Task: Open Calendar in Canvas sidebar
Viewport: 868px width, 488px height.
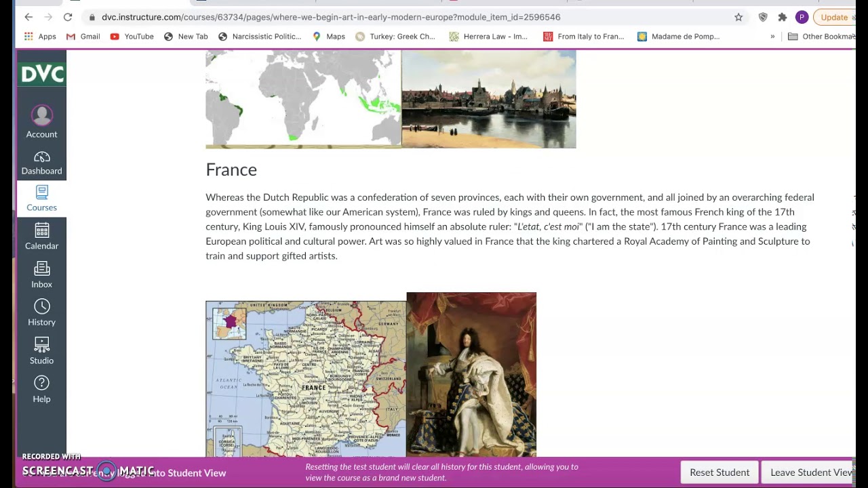Action: [x=41, y=237]
